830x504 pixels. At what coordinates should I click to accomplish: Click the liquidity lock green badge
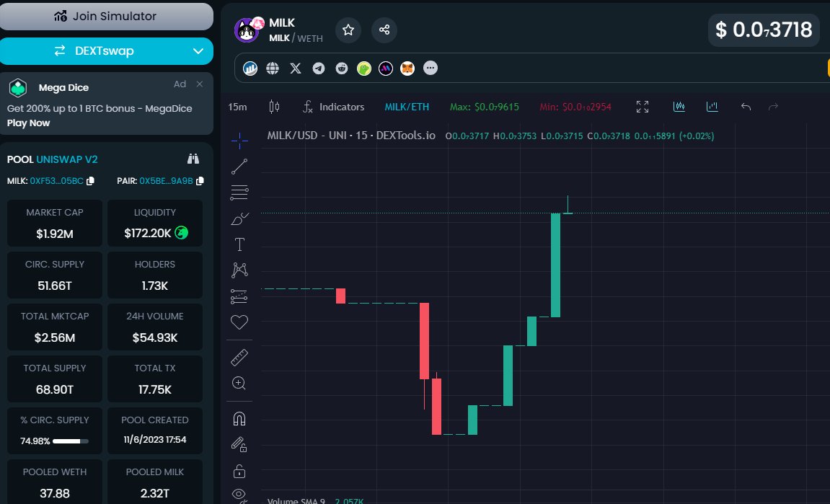click(x=182, y=232)
